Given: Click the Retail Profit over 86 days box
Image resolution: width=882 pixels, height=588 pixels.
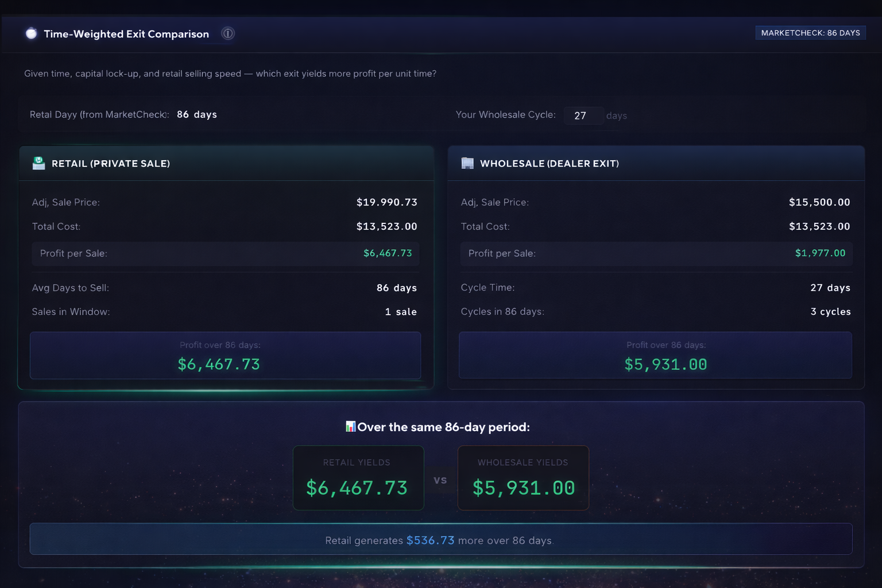Looking at the screenshot, I should pos(226,355).
